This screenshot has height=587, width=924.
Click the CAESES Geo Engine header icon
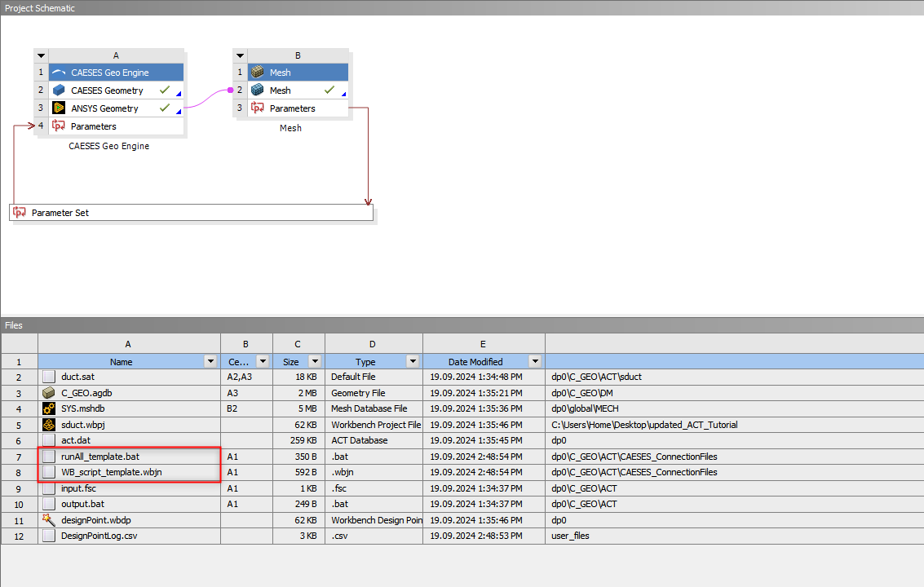coord(59,73)
